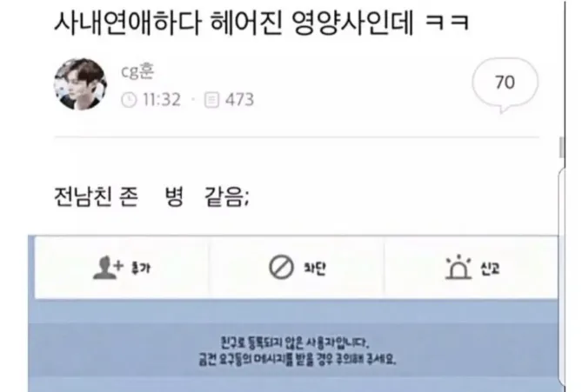This screenshot has width=582, height=392.
Task: Click the post title 사내연애하다 헤어진 영양사인데
Action: point(234,23)
